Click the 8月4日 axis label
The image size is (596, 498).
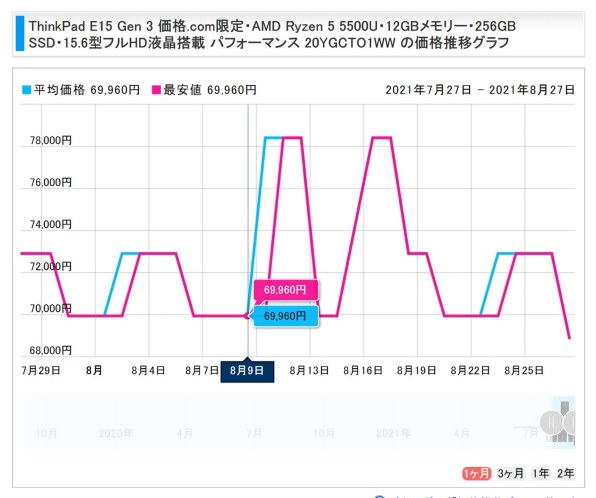point(148,370)
